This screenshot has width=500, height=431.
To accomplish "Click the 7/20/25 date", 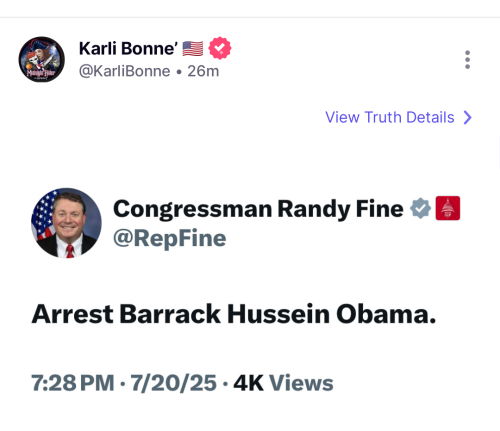I will click(x=174, y=383).
